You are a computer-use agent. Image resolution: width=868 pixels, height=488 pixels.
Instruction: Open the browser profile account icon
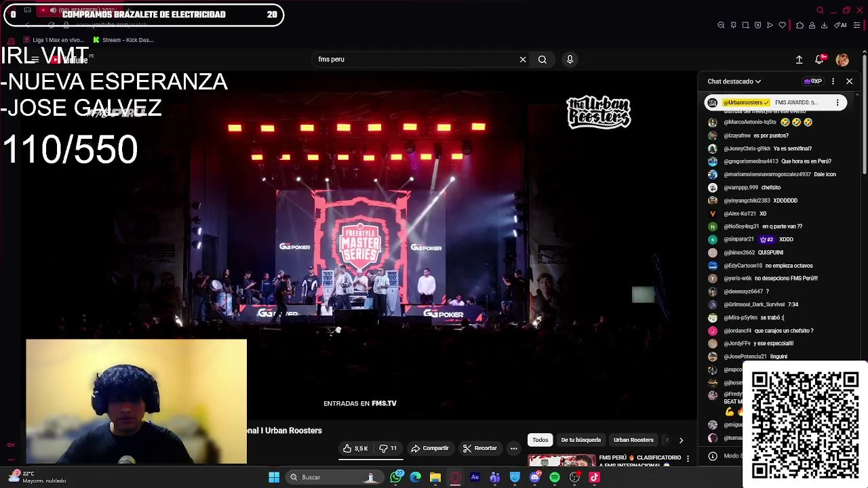tap(812, 25)
